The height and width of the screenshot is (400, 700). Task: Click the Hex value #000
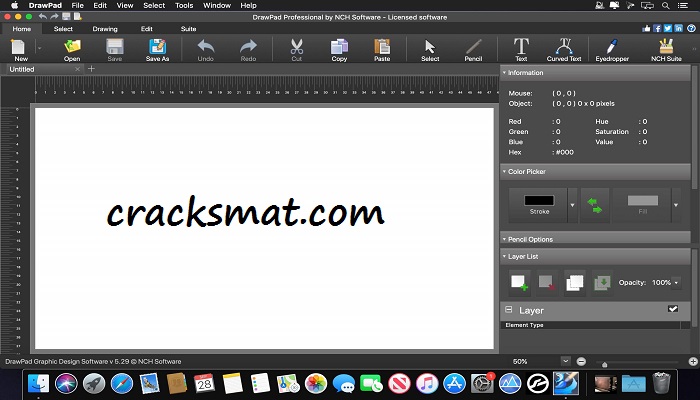click(565, 152)
